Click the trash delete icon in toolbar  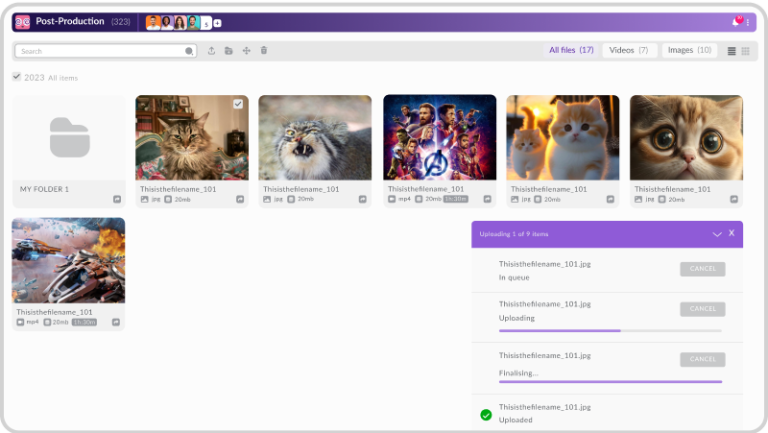[x=264, y=50]
